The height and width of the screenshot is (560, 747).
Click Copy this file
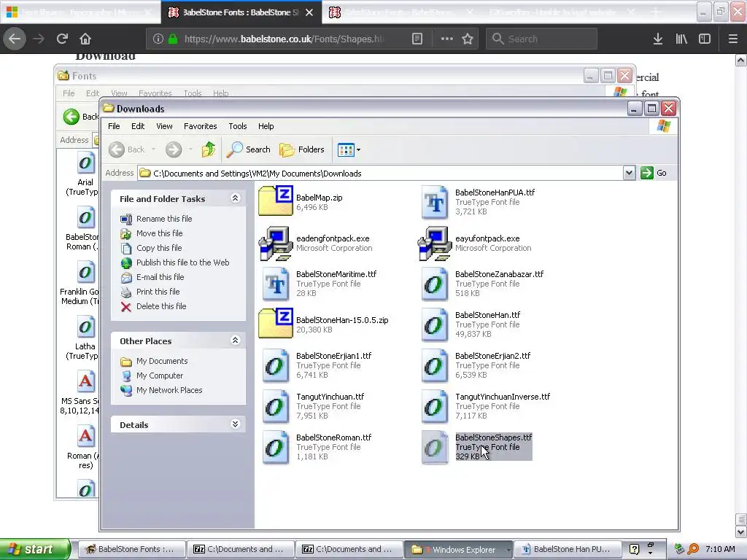tap(152, 248)
